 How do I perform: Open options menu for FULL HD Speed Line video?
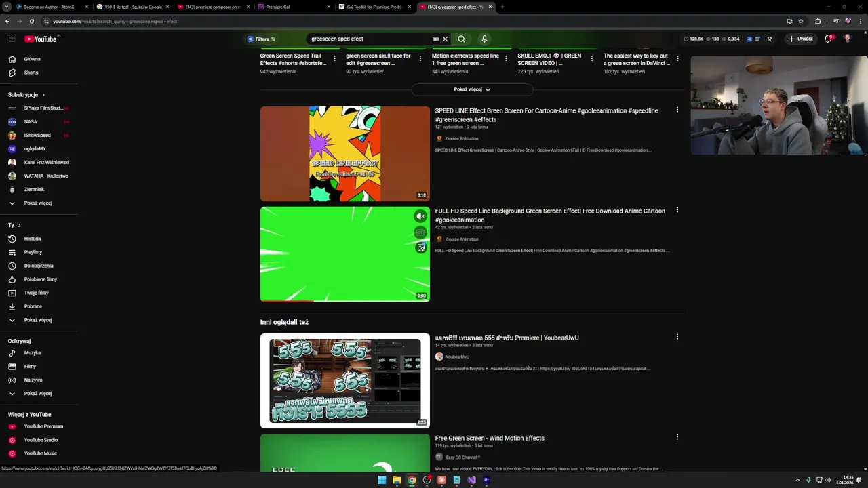point(677,210)
